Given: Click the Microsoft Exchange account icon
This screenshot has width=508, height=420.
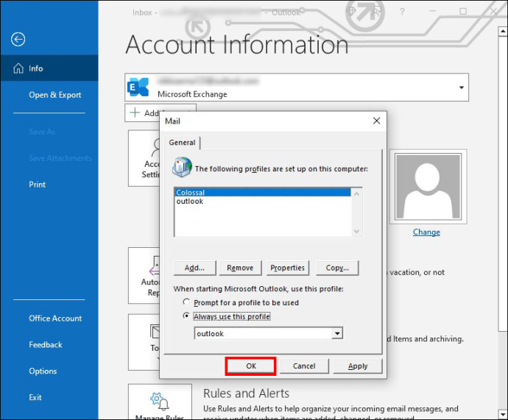Looking at the screenshot, I should point(138,88).
